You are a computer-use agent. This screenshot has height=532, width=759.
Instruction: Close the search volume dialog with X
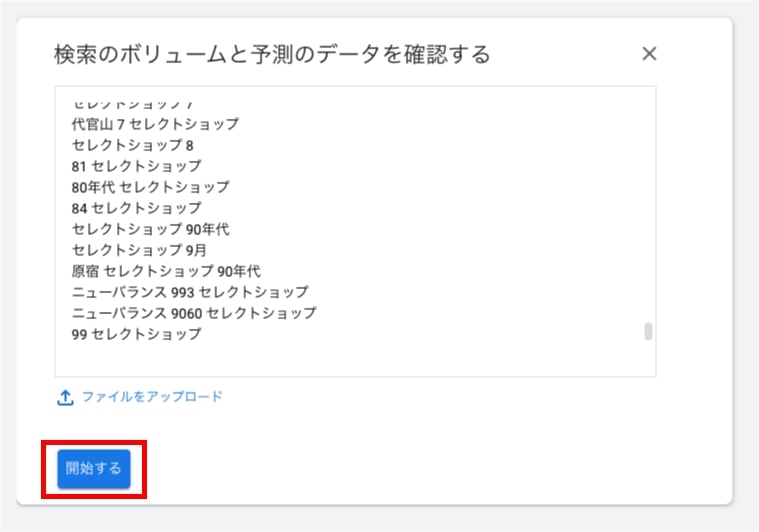pyautogui.click(x=649, y=54)
